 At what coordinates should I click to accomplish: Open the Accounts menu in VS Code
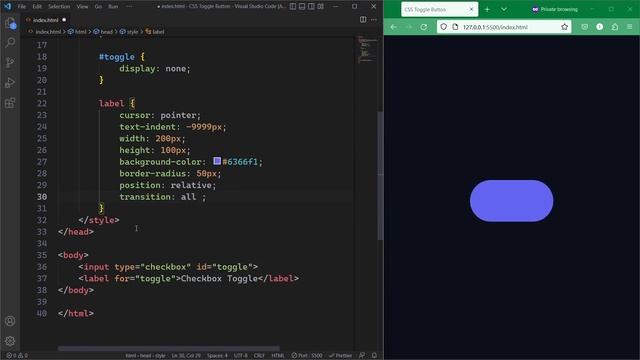point(10,321)
